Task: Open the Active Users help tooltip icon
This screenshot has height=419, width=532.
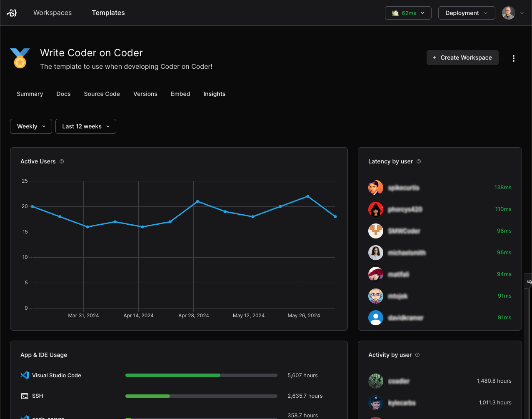Action: [x=61, y=161]
